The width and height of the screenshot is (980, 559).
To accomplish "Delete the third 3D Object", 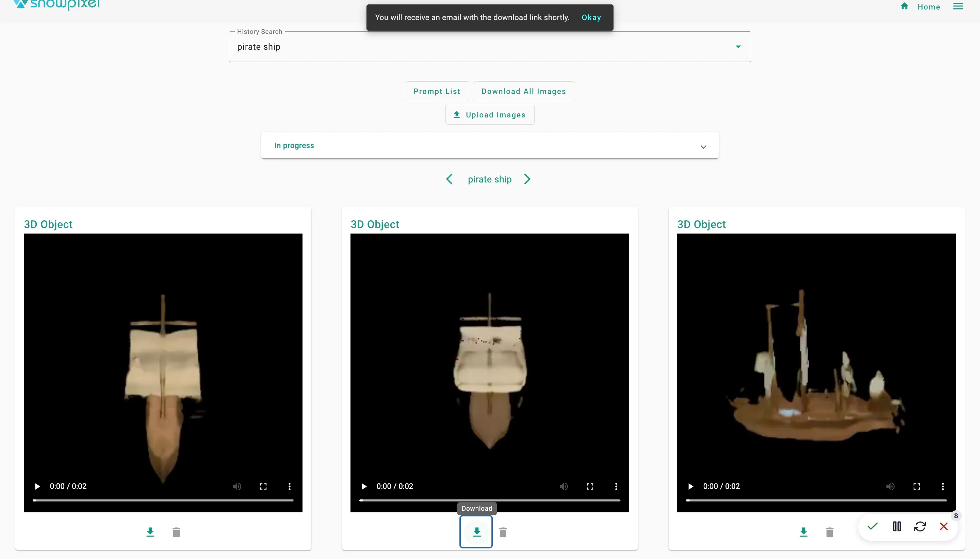I will (830, 532).
